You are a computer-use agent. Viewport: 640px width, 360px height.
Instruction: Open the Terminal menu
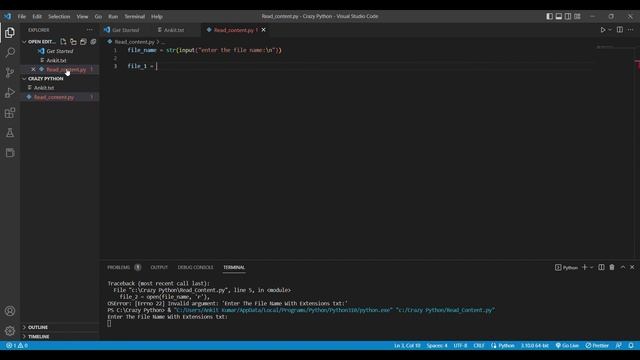pos(135,17)
